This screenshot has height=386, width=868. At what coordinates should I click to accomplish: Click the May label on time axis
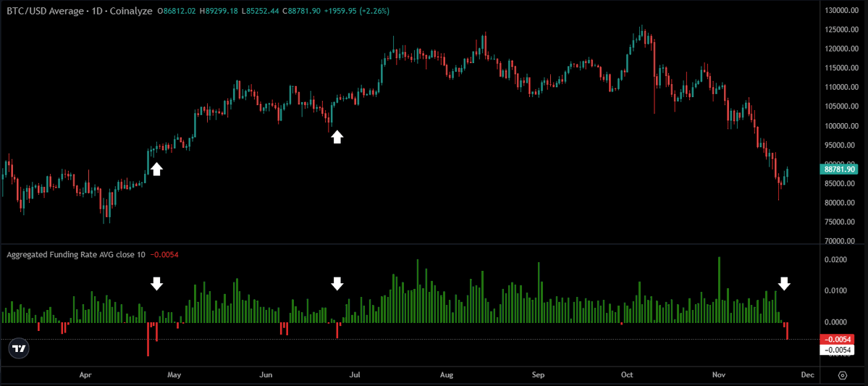[x=174, y=375]
